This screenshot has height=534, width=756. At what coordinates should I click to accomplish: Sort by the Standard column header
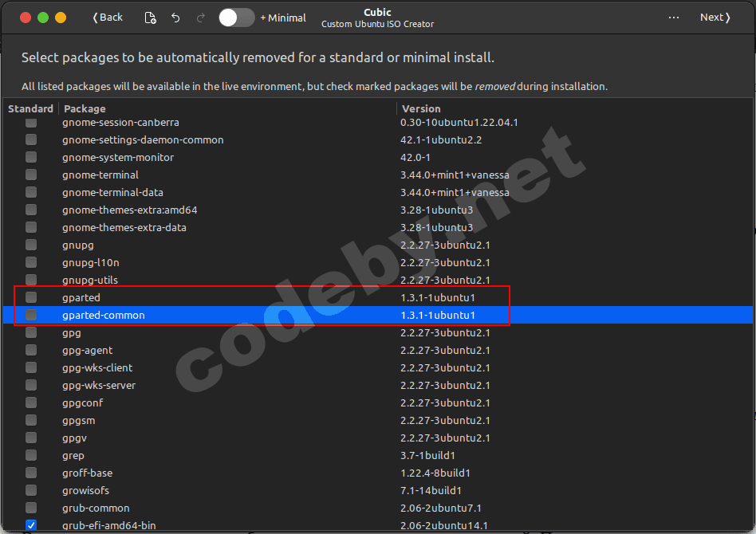click(30, 108)
